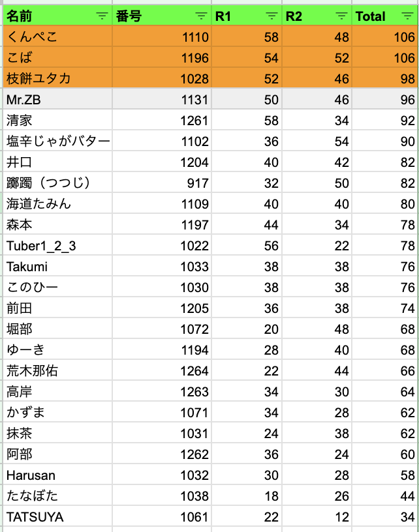419x532 pixels.
Task: Open the filter icon in 番号 header
Action: (x=202, y=16)
